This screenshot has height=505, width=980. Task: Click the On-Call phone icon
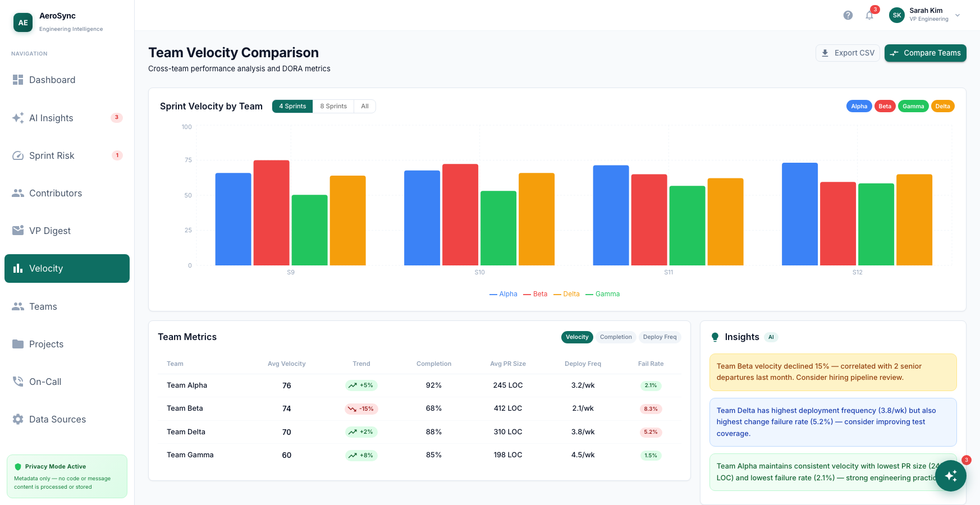(18, 382)
